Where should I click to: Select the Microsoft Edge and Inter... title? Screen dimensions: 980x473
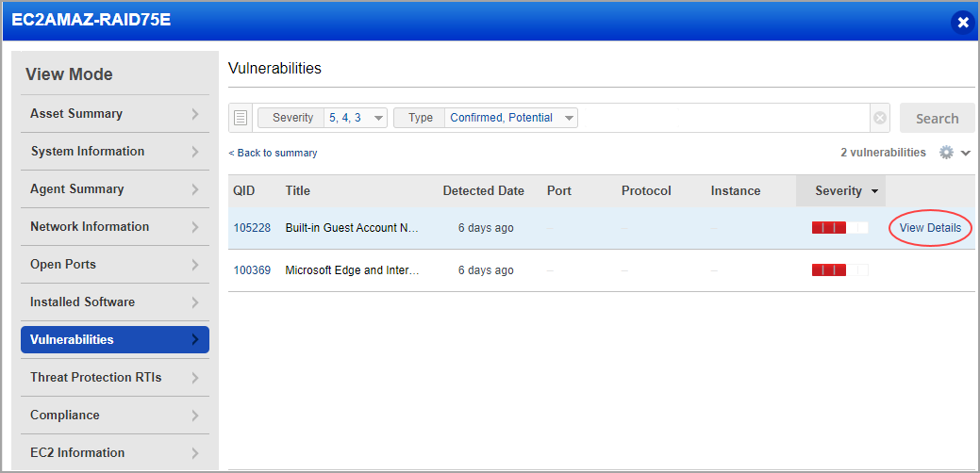(x=352, y=270)
